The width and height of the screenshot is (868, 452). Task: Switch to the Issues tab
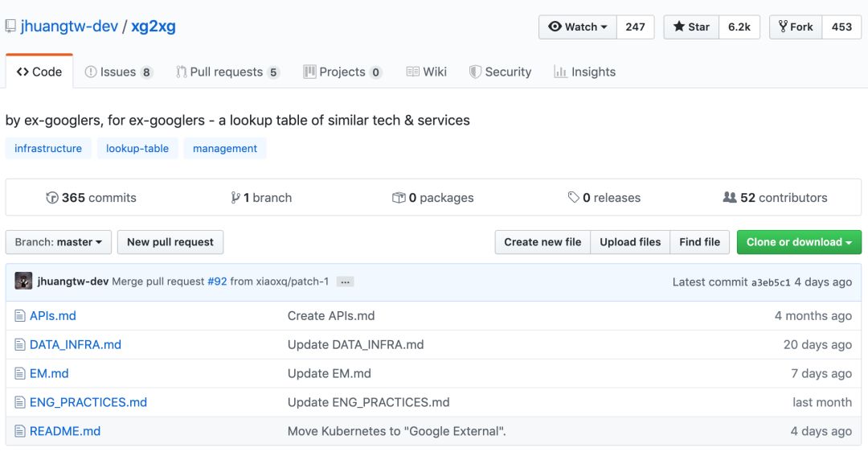(118, 72)
